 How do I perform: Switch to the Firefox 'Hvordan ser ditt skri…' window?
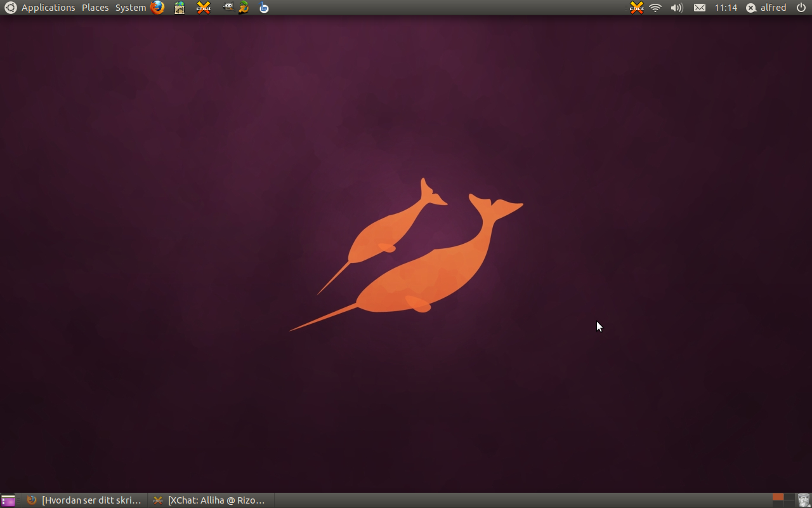tap(85, 500)
